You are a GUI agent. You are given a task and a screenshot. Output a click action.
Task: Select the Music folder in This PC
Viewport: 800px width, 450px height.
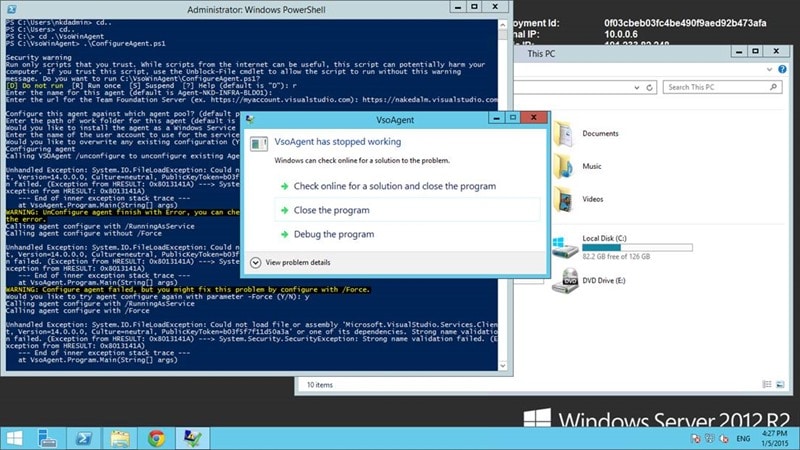563,166
